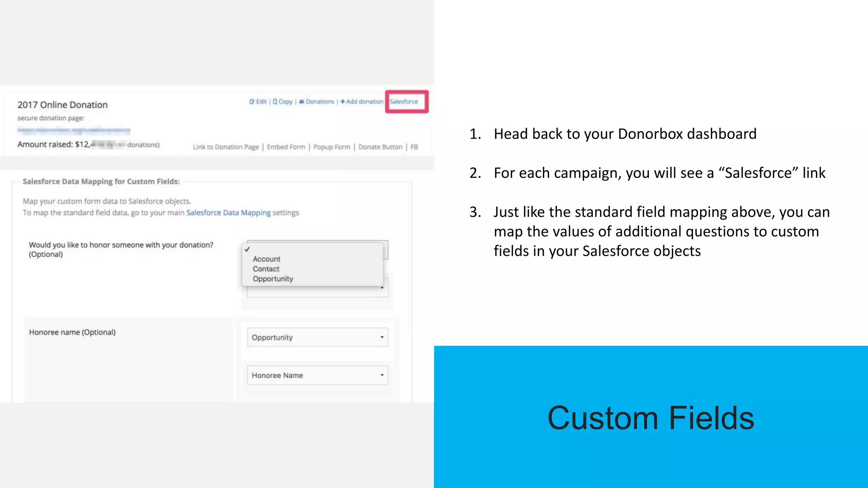Screen dimensions: 868x488
Task: Open the Honoree Name field dropdown
Action: [x=317, y=375]
